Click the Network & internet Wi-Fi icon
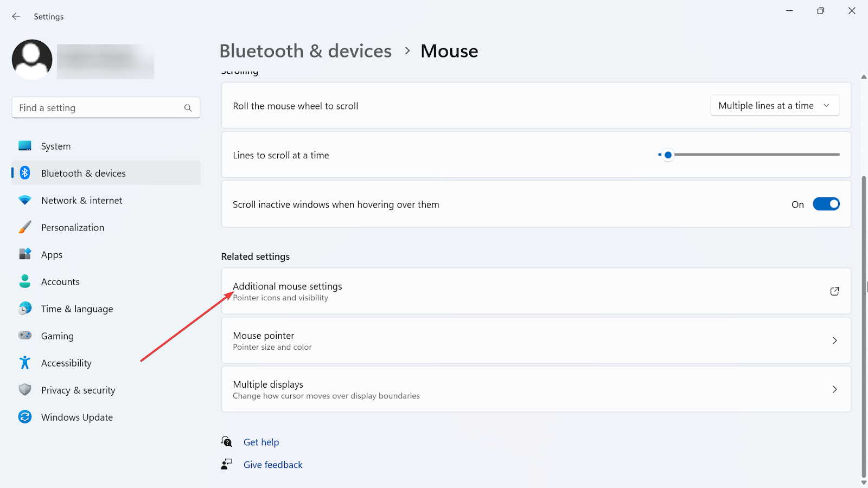 pos(25,200)
